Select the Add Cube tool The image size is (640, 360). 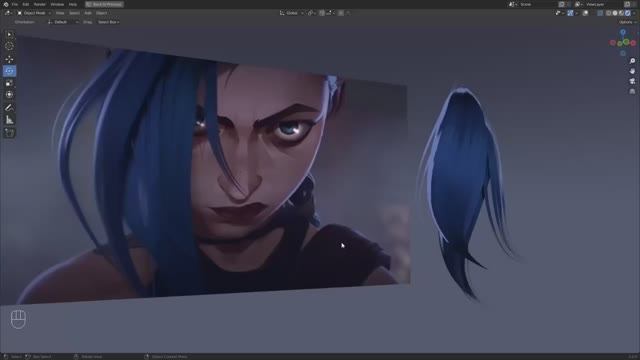[x=9, y=133]
